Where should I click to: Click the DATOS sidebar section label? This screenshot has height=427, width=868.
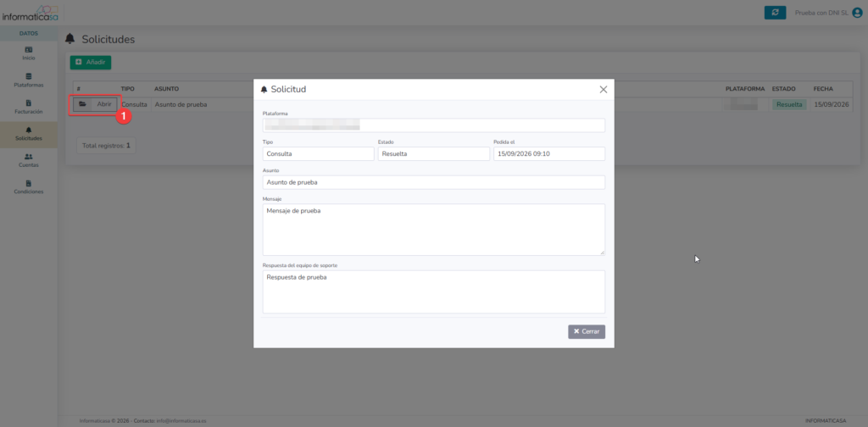(29, 33)
